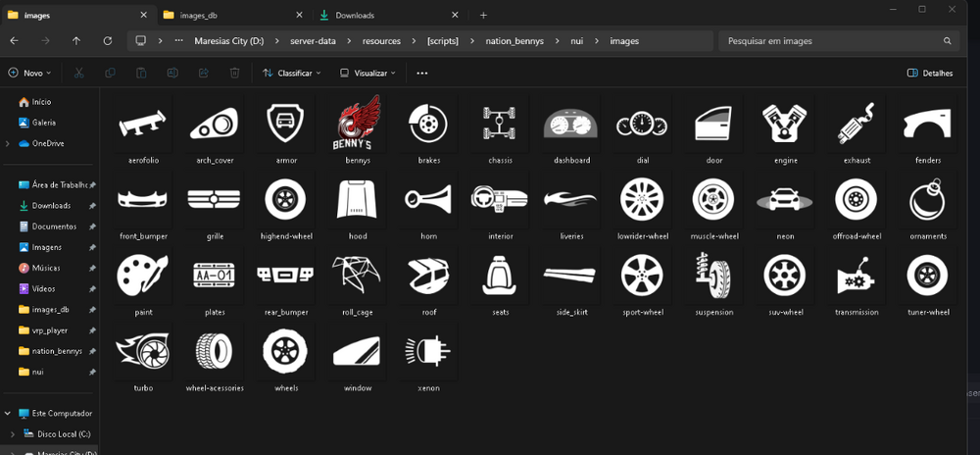Click the delete trash icon in toolbar
The width and height of the screenshot is (980, 455).
pos(234,73)
